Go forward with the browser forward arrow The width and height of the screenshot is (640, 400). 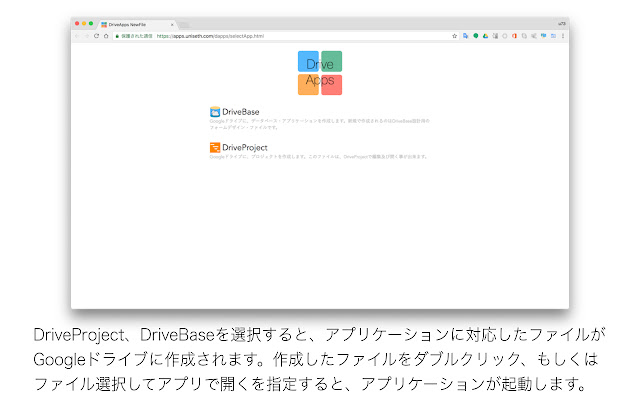86,36
